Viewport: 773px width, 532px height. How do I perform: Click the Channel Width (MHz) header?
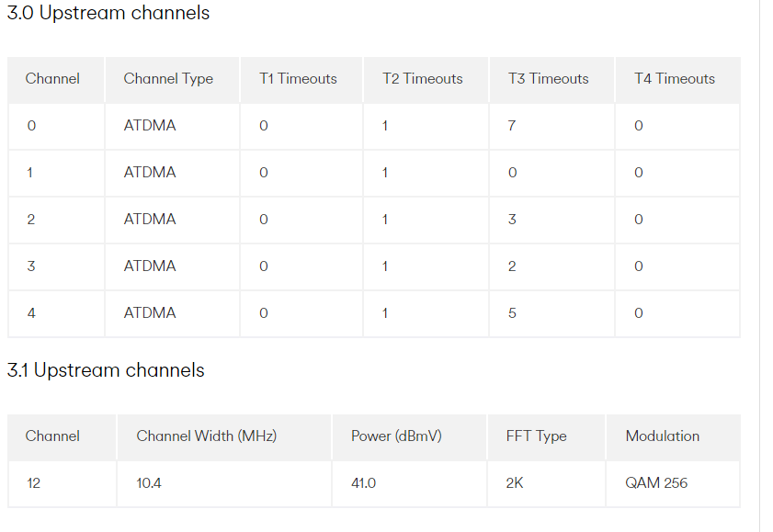pyautogui.click(x=206, y=436)
